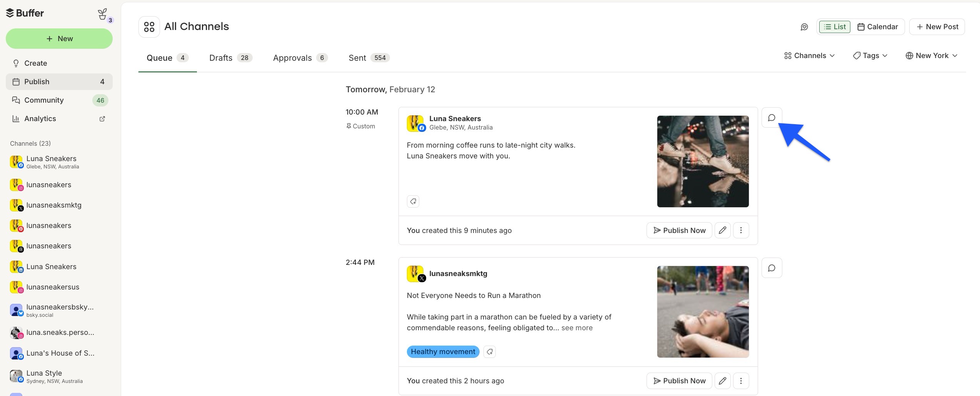Select Luna's House of S... channel
The width and height of the screenshot is (980, 396).
pos(59,353)
